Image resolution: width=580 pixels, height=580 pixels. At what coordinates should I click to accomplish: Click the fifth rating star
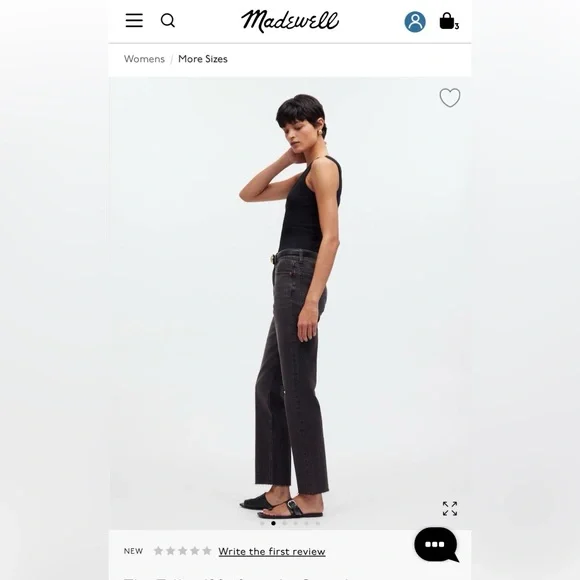[x=207, y=551]
